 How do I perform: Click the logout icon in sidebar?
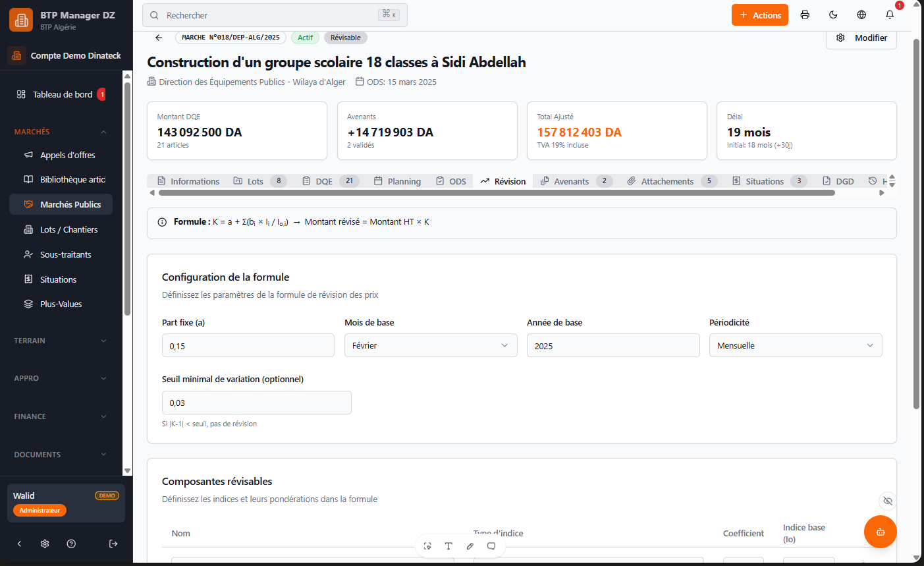(x=113, y=544)
